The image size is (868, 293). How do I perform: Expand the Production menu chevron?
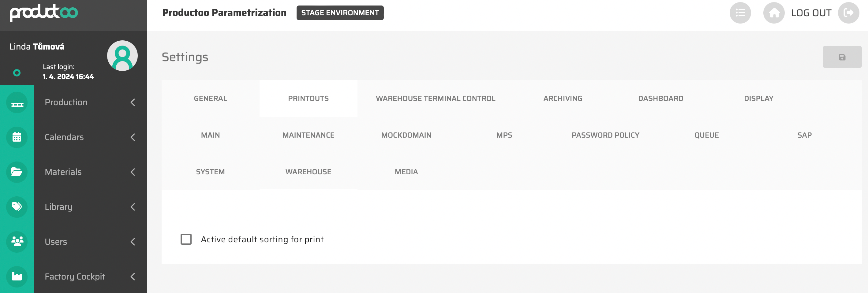pyautogui.click(x=133, y=102)
